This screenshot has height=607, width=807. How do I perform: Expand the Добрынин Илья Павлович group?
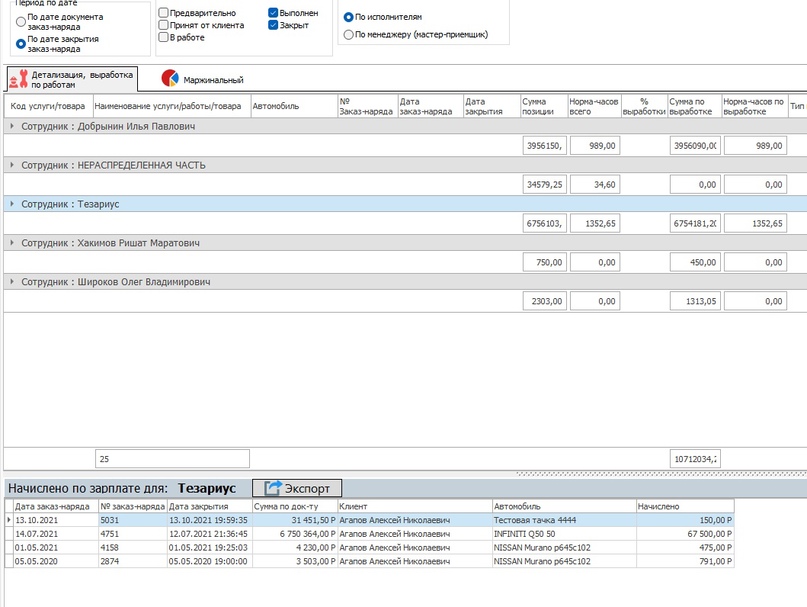point(12,127)
